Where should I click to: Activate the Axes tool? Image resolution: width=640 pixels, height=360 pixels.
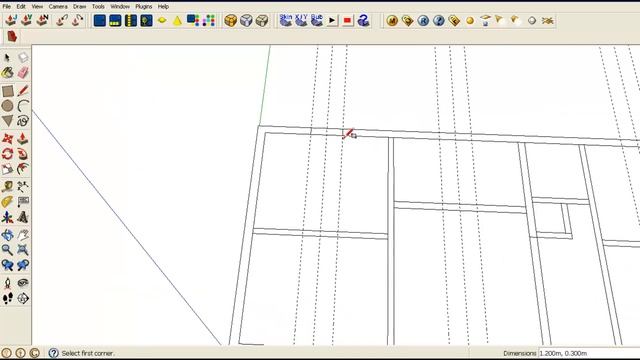[x=7, y=217]
